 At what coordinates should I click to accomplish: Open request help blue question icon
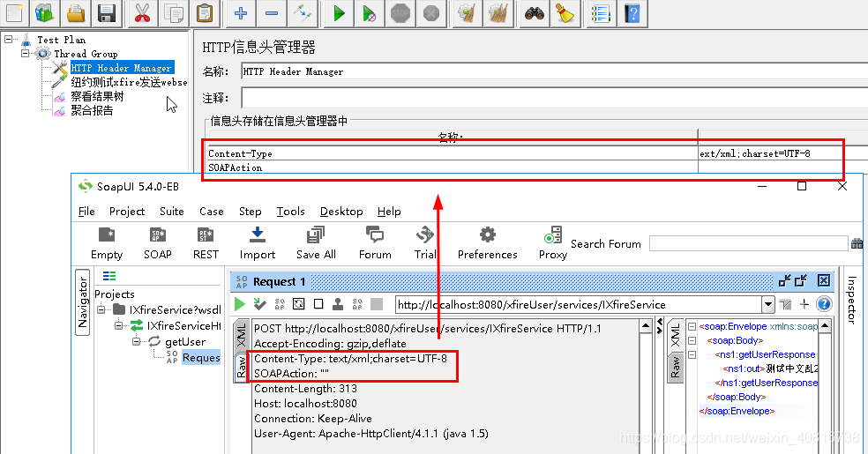824,303
